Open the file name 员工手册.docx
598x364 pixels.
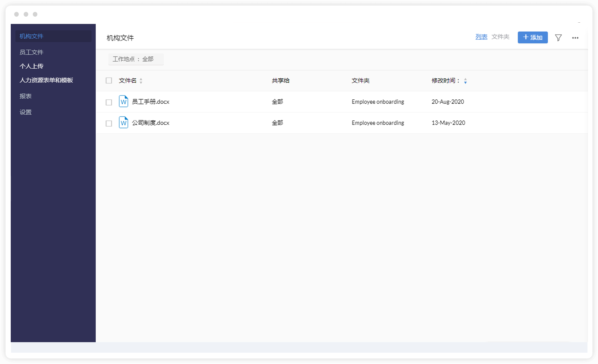[x=151, y=102]
